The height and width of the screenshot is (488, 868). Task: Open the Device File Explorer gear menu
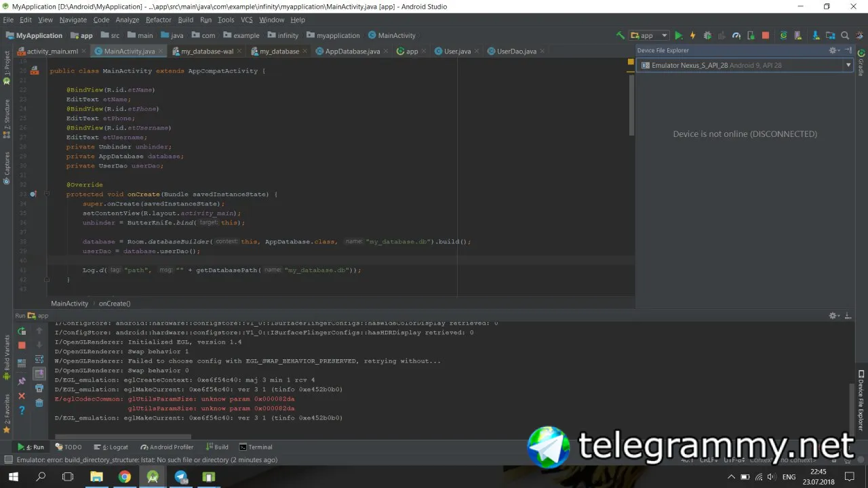tap(834, 50)
